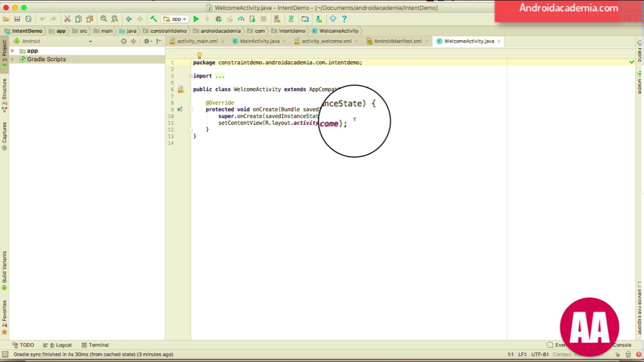Click the Collapse All icon in Project panel

[133, 41]
